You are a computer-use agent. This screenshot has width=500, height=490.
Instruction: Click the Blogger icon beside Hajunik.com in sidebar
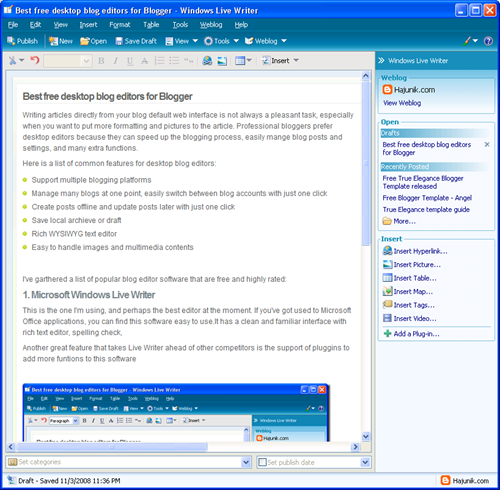(387, 90)
